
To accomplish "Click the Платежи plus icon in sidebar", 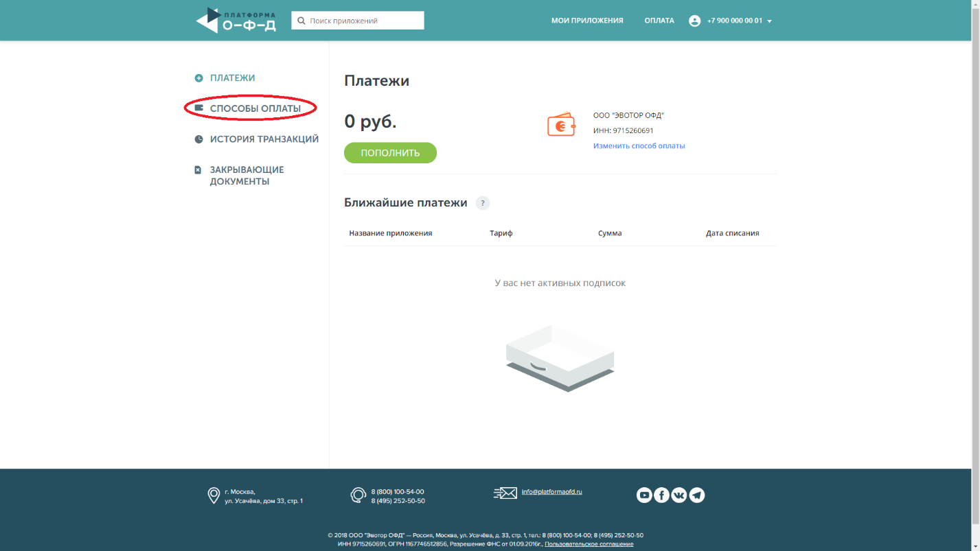I will 199,78.
